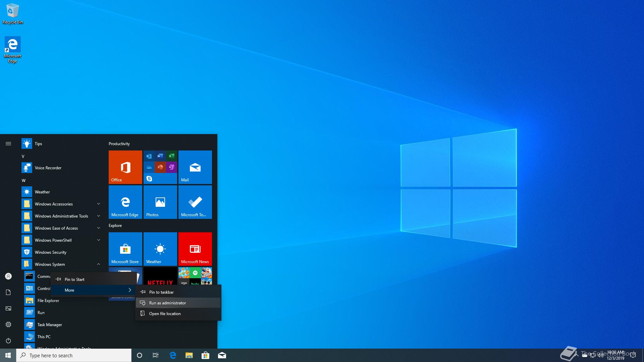Open the Microsoft Store tile
This screenshot has height=362, width=644.
(x=125, y=249)
